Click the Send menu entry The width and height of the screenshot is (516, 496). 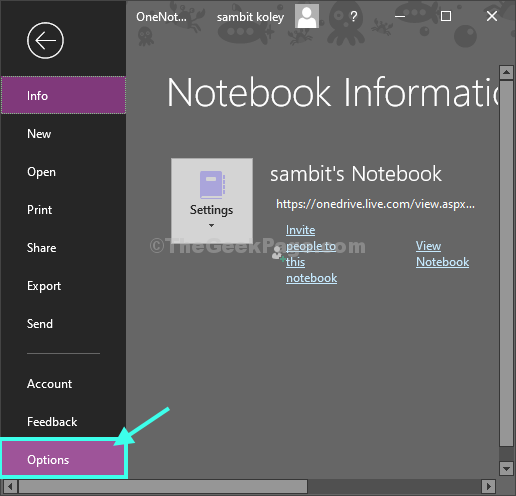coord(63,324)
